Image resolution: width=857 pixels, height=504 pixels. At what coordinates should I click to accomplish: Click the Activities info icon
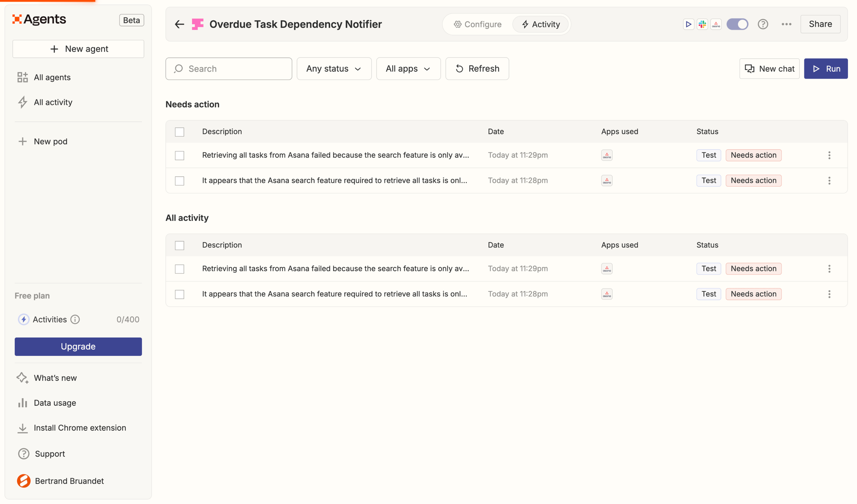tap(75, 319)
